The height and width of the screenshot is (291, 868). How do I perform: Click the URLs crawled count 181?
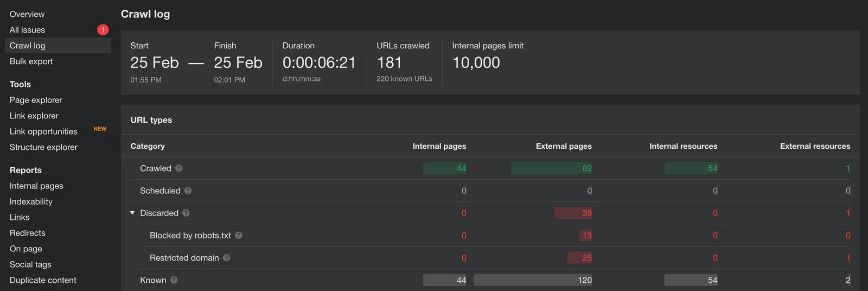[390, 62]
